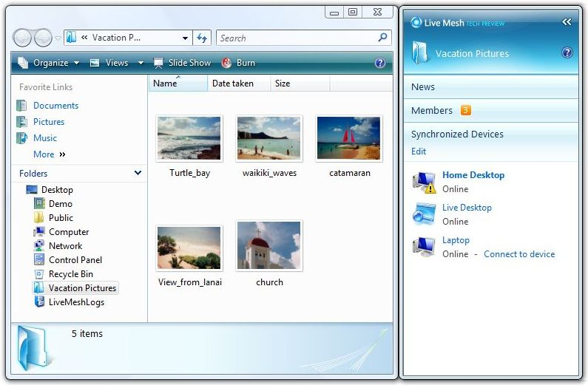
Task: Click the blue help icon in Explorer toolbar
Action: [380, 63]
